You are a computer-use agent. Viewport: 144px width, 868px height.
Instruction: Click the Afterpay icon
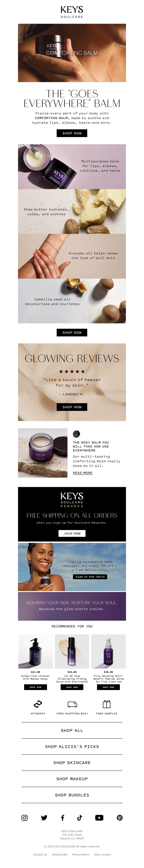[38, 704]
